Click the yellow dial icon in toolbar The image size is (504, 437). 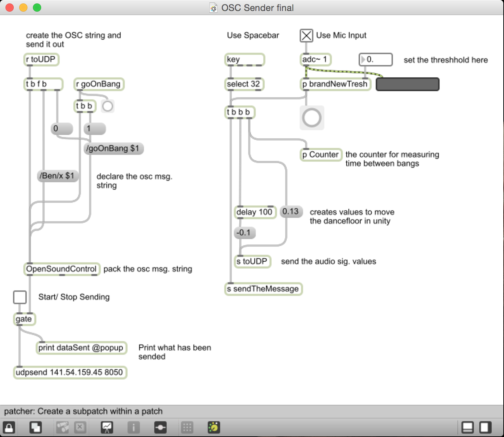214,427
